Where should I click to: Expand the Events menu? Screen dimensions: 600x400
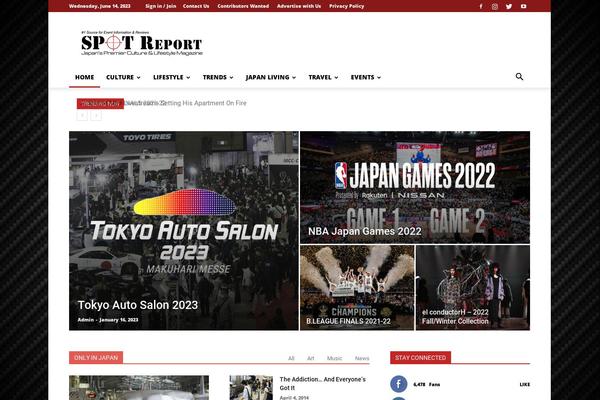(x=365, y=77)
